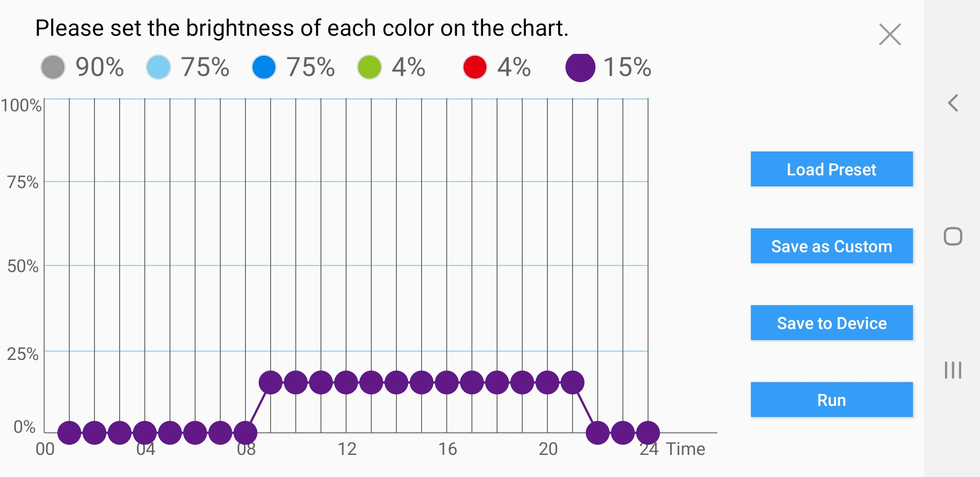The width and height of the screenshot is (980, 477).
Task: Close the brightness chart screen
Action: 890,34
